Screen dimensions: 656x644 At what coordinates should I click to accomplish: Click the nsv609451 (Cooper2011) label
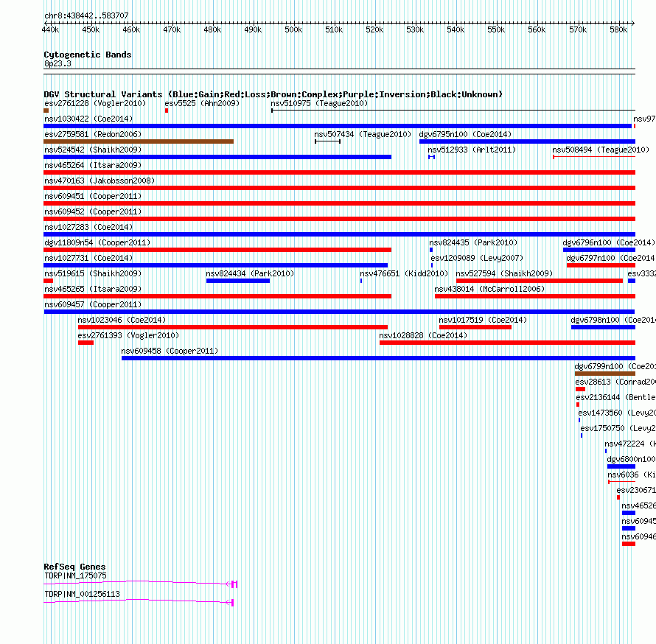93,196
